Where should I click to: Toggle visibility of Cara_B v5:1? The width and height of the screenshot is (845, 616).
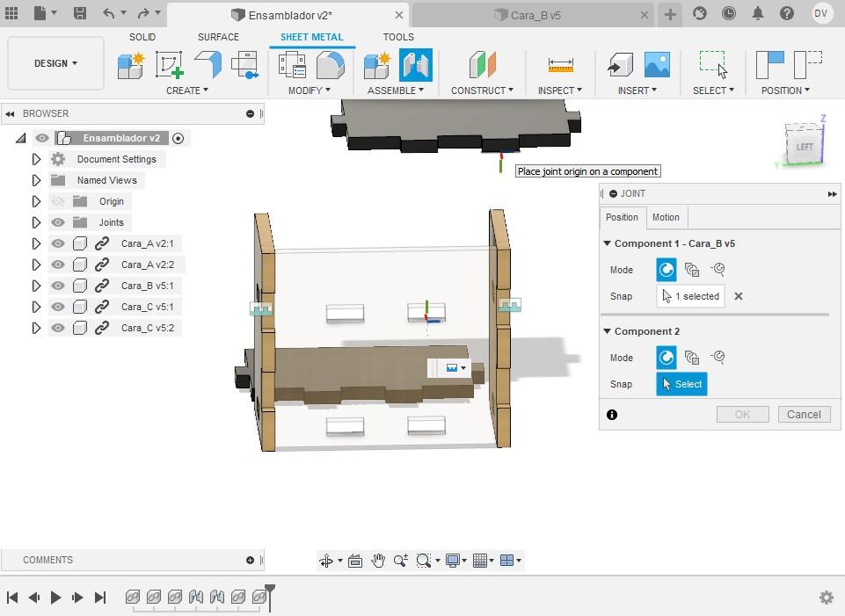pyautogui.click(x=58, y=286)
